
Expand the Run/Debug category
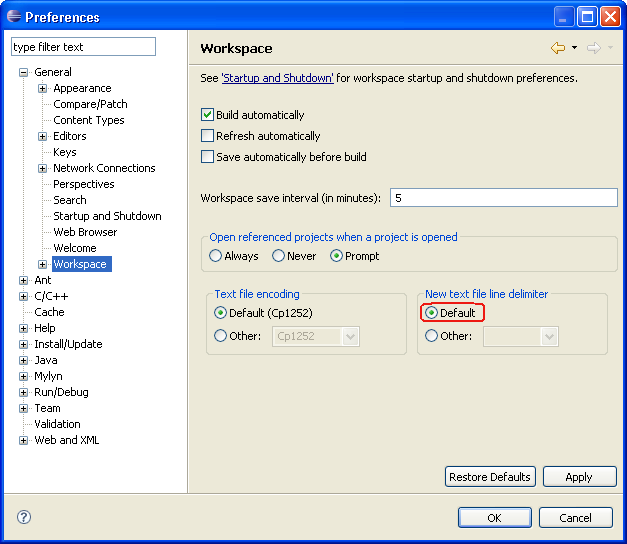tap(24, 392)
